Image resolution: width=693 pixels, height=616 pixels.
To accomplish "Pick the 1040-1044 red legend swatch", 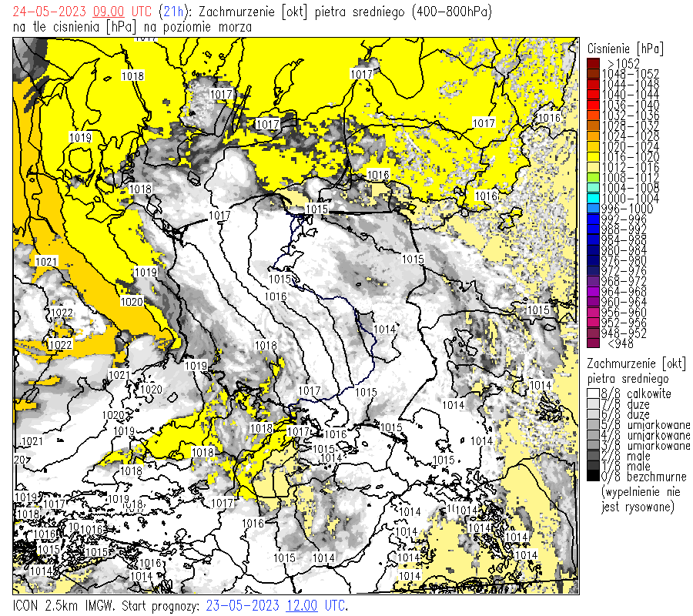I will (593, 95).
